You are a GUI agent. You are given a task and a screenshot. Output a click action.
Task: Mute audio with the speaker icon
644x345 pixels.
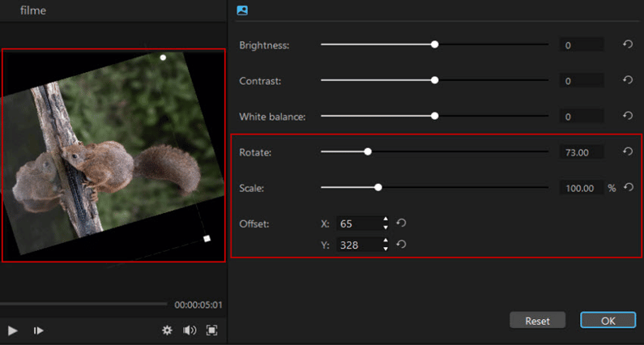click(190, 330)
